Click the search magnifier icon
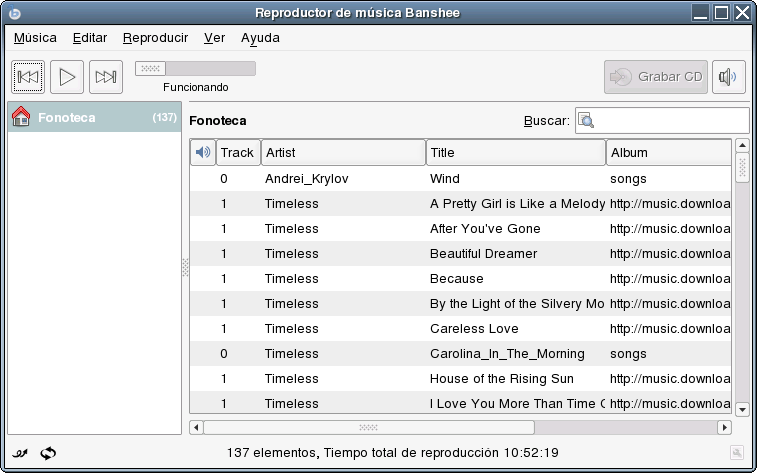Screen dimensions: 757x473 tap(586, 121)
